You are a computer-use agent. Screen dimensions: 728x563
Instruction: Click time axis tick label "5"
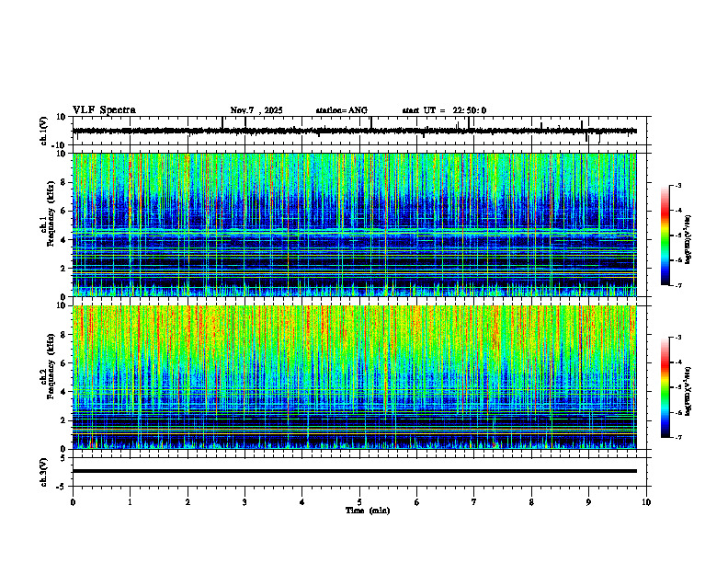click(x=359, y=502)
